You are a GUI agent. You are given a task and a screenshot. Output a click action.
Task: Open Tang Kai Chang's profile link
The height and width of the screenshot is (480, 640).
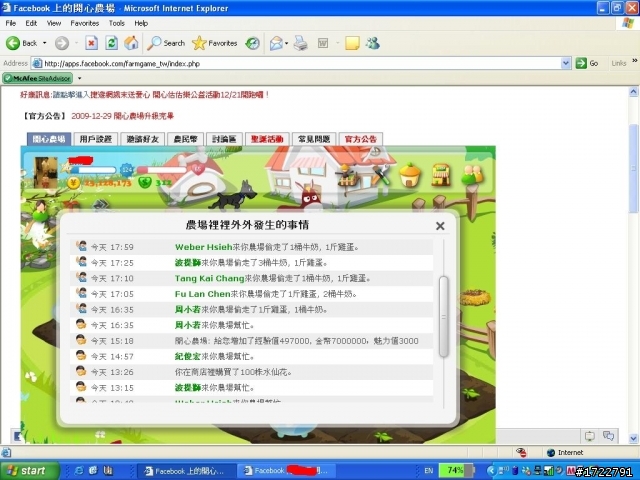coord(209,278)
